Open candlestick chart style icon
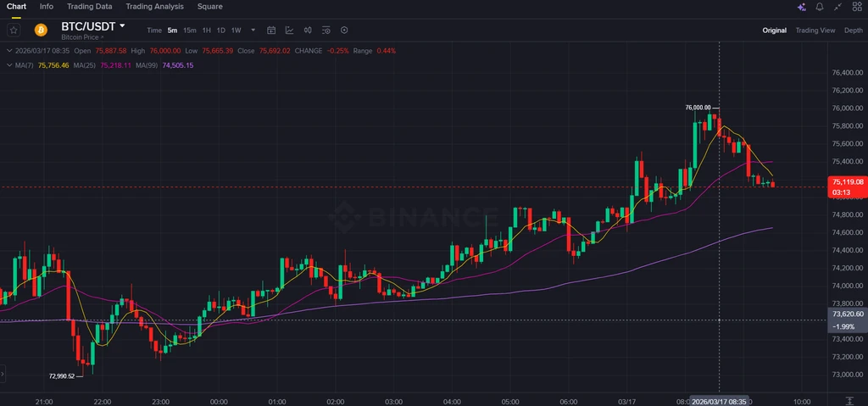 pos(308,31)
